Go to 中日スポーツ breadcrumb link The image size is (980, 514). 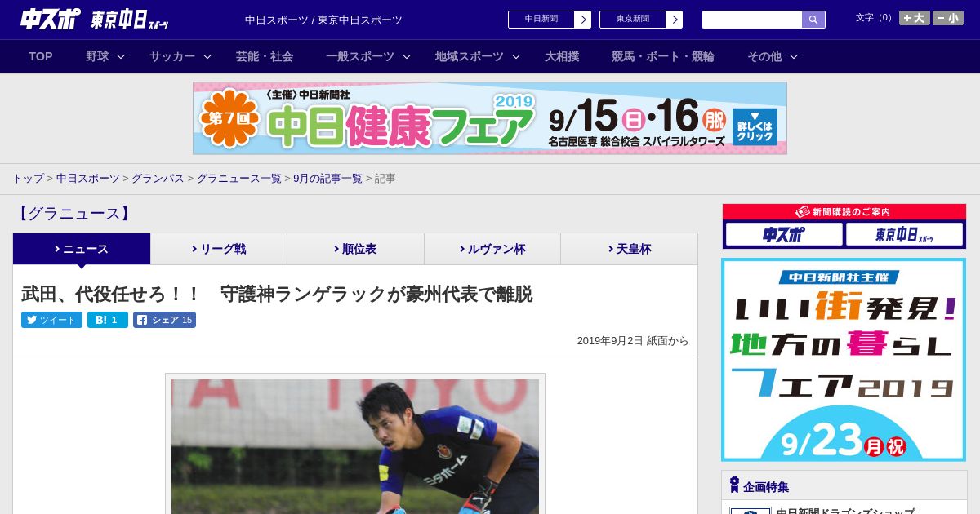point(88,179)
